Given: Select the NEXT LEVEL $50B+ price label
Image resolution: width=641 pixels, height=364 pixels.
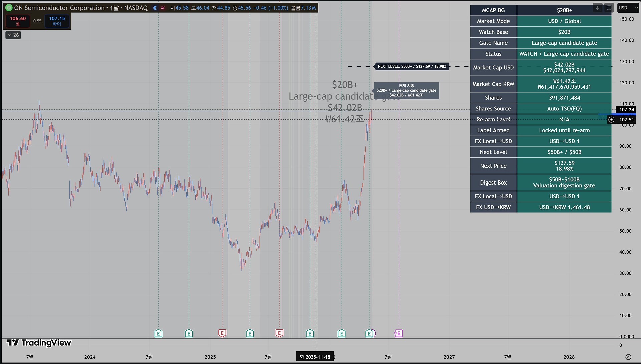Looking at the screenshot, I should coord(412,66).
